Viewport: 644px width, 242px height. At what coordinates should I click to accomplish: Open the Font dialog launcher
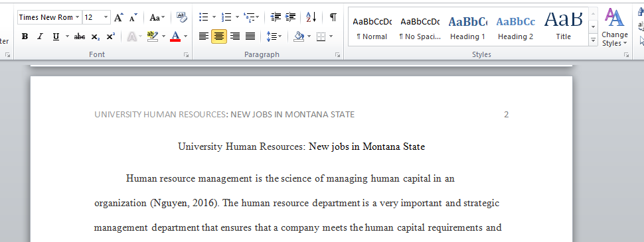[187, 54]
